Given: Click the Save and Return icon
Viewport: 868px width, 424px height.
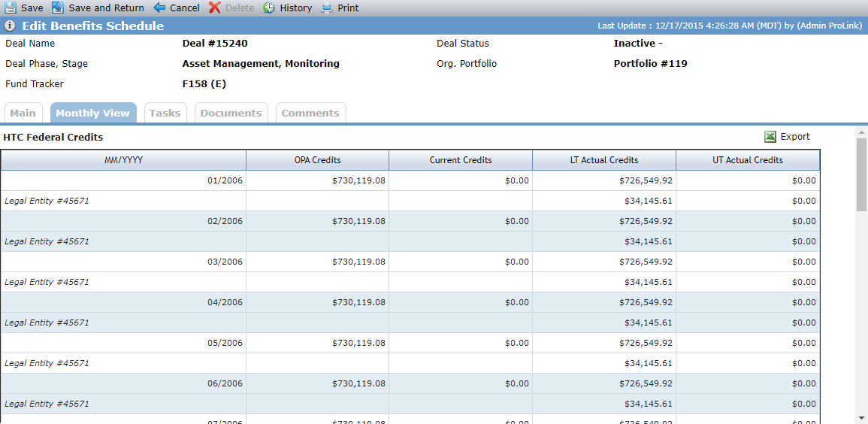Looking at the screenshot, I should pyautogui.click(x=58, y=8).
